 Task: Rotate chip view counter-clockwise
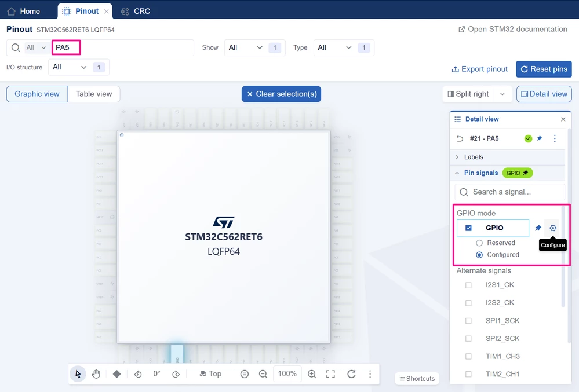point(138,374)
